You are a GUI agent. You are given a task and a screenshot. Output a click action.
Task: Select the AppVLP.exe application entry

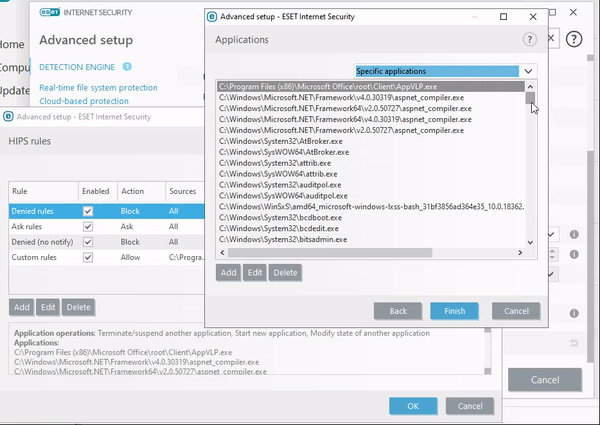pyautogui.click(x=371, y=86)
